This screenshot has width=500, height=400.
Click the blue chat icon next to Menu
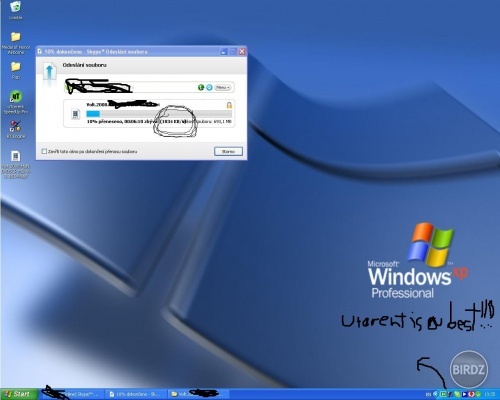209,87
